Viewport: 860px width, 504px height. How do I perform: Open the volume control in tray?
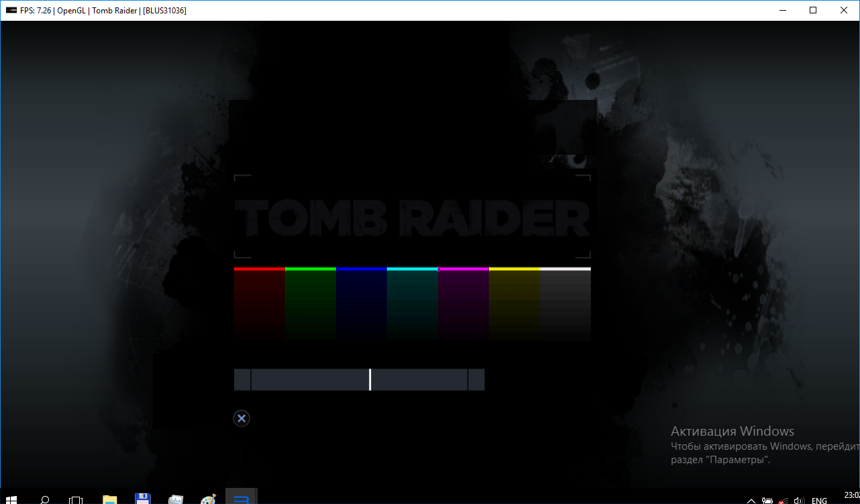[798, 500]
